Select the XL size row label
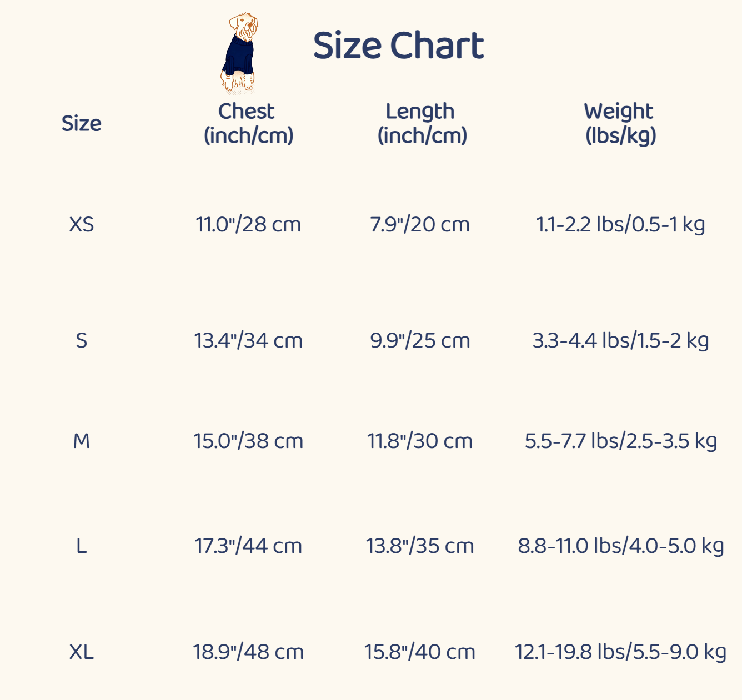The width and height of the screenshot is (742, 700). point(81,652)
